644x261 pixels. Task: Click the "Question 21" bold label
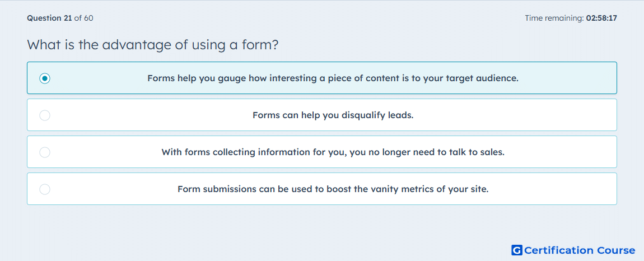pyautogui.click(x=49, y=18)
